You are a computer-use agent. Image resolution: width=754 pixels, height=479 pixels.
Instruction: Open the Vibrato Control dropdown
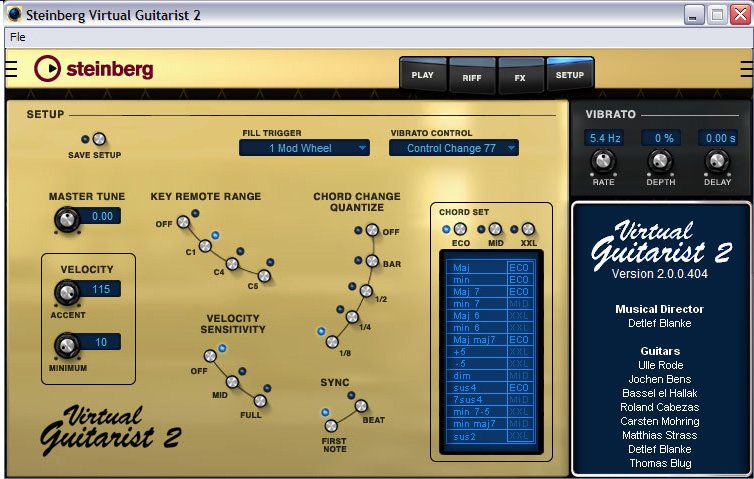point(453,148)
